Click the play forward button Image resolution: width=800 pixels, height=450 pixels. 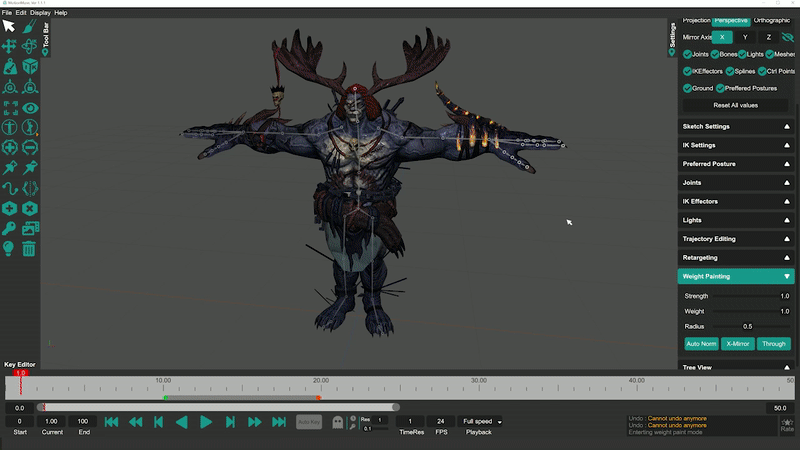pos(206,422)
